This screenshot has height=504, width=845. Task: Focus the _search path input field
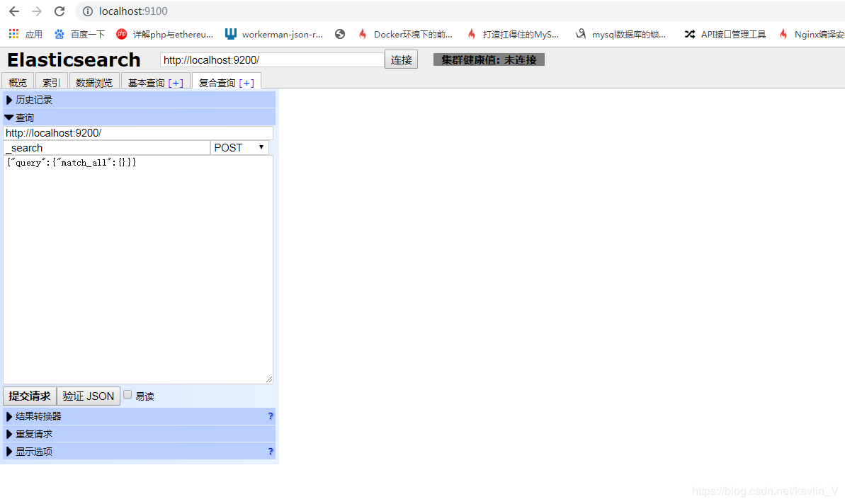(x=107, y=147)
